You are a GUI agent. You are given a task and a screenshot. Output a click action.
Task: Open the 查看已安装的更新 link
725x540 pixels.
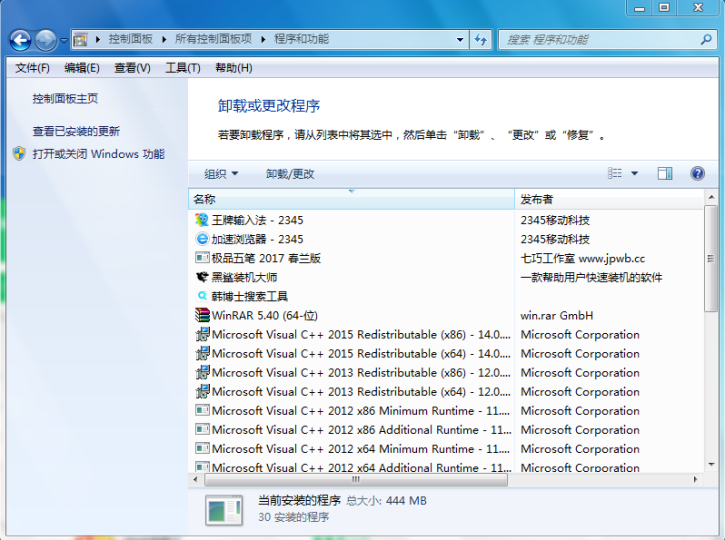click(x=76, y=131)
